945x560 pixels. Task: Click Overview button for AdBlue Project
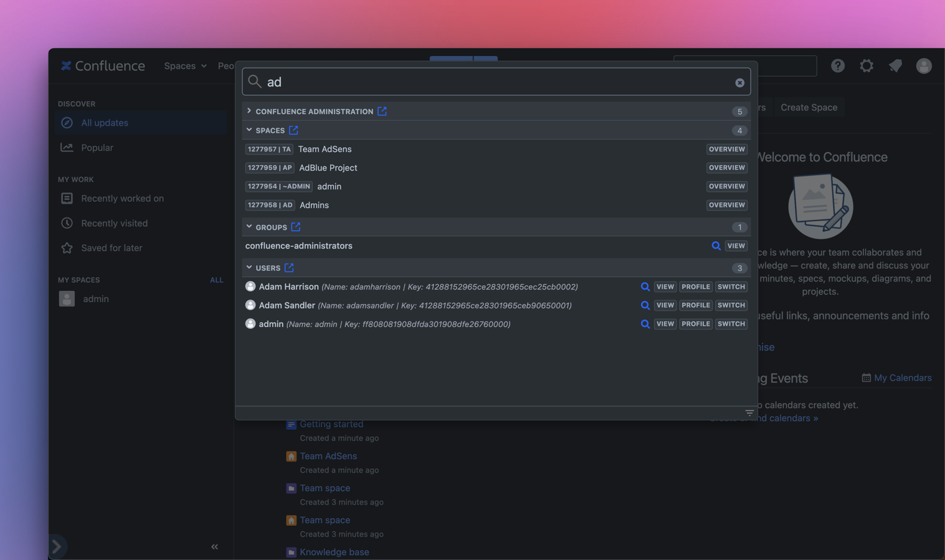pyautogui.click(x=726, y=168)
